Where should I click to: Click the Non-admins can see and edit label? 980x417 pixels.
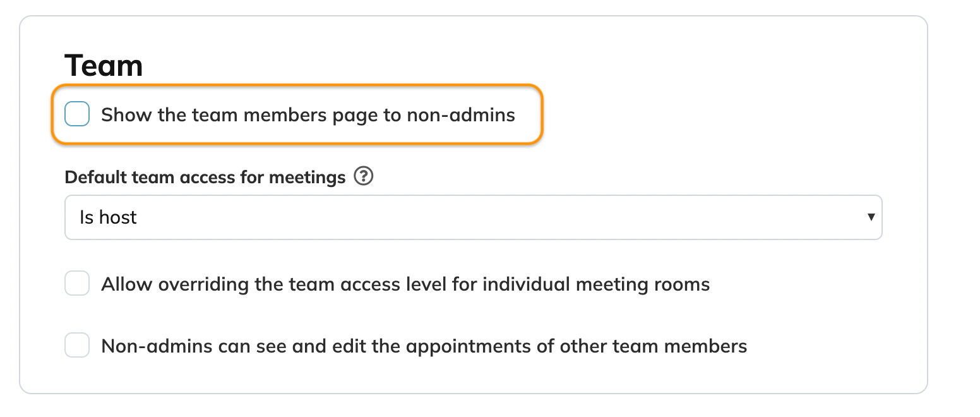tap(424, 346)
